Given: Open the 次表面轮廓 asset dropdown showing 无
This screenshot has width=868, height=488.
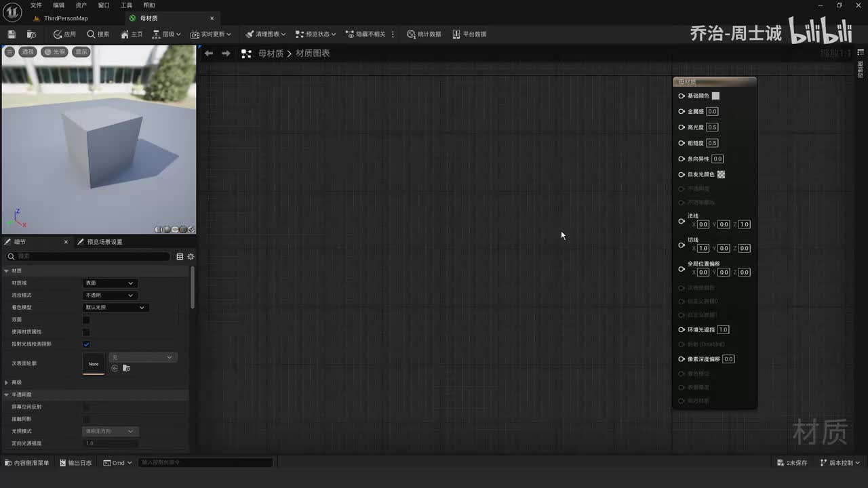Looking at the screenshot, I should point(142,357).
